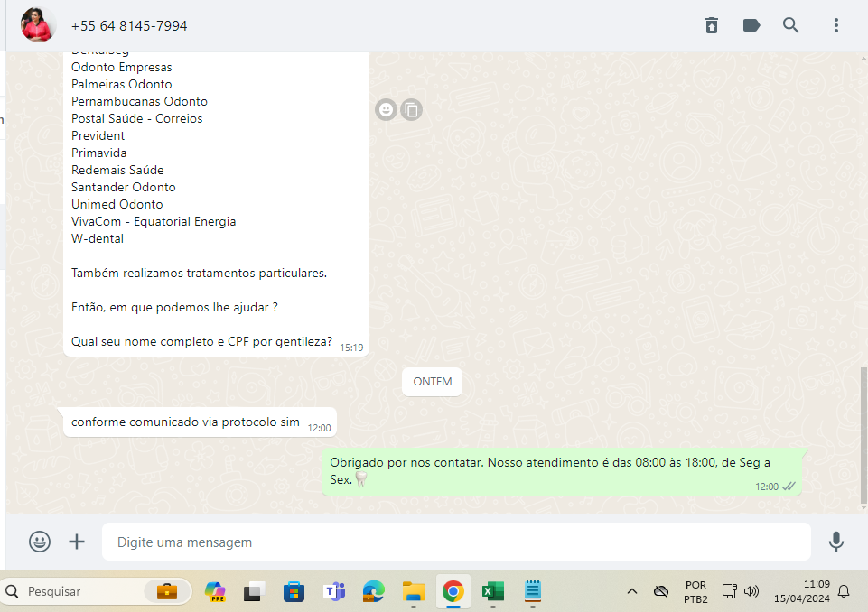Click chat vertical scrollbar thumb
Image resolution: width=868 pixels, height=612 pixels.
pos(863,435)
